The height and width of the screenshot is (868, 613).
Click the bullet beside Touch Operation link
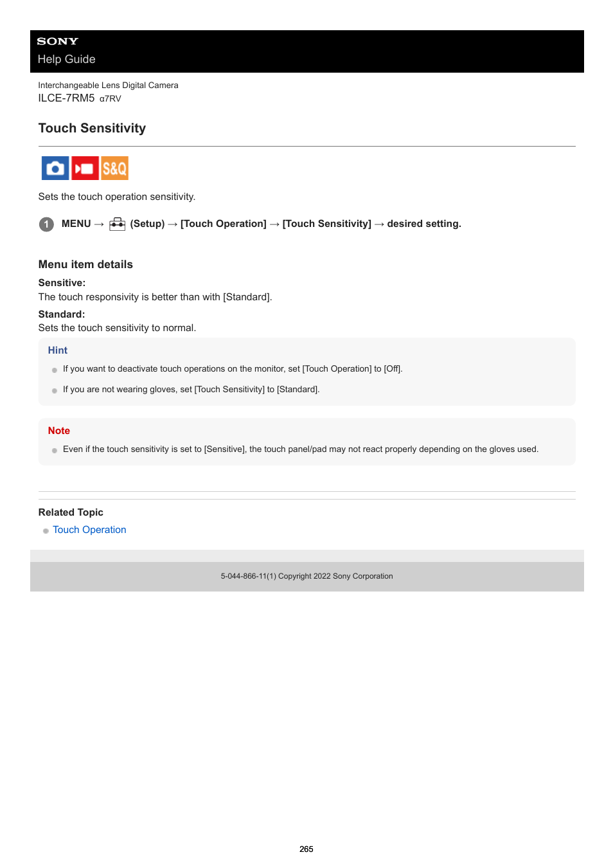(x=46, y=531)
